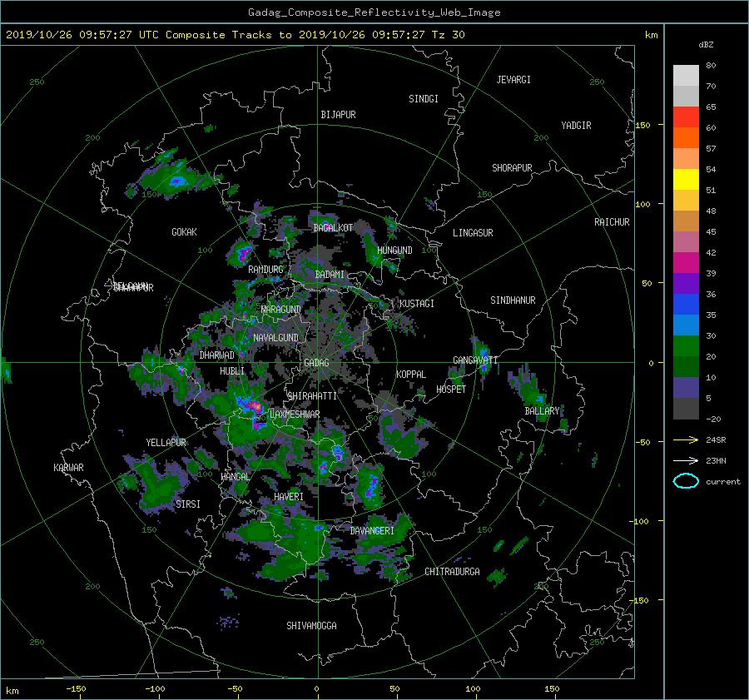Click the SHORAPUR city label
Screen dimensions: 749x700
click(x=512, y=168)
